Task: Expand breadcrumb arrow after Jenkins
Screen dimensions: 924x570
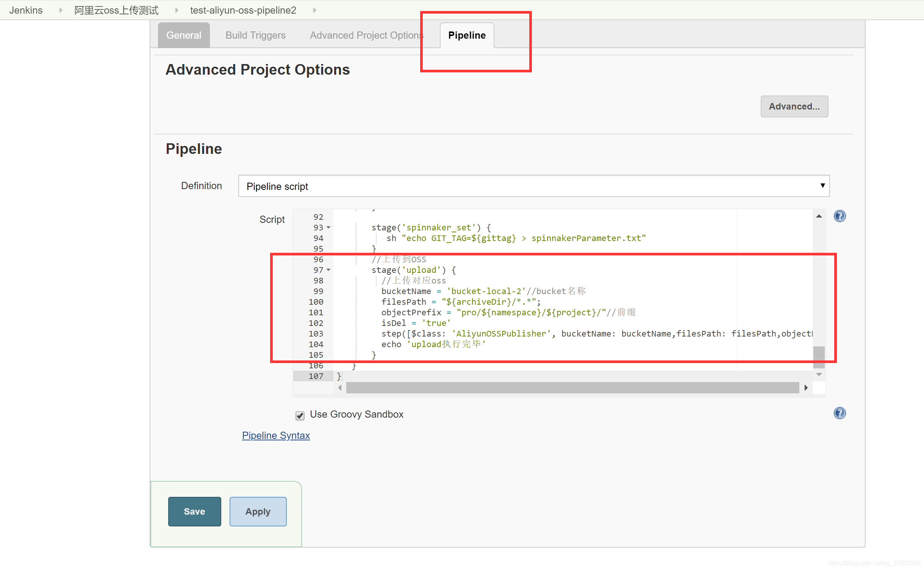Action: pyautogui.click(x=60, y=10)
